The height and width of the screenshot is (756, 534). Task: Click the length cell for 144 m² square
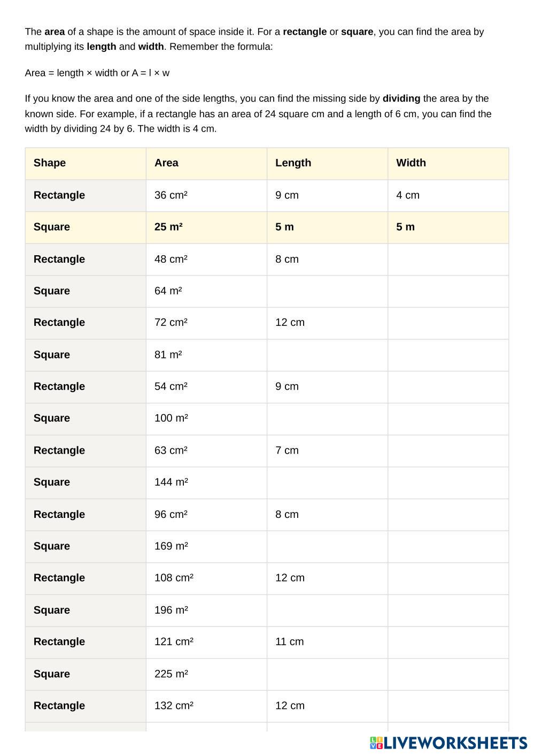(327, 483)
